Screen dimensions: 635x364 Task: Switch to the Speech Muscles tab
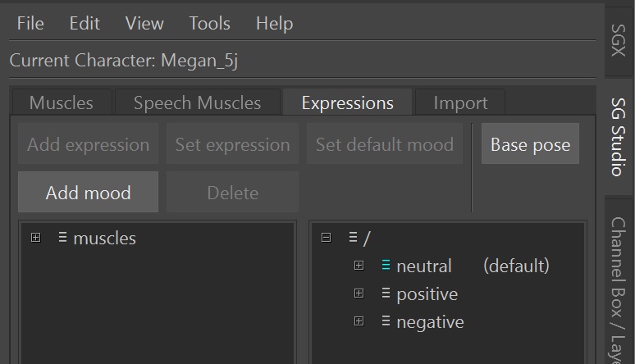pyautogui.click(x=197, y=103)
